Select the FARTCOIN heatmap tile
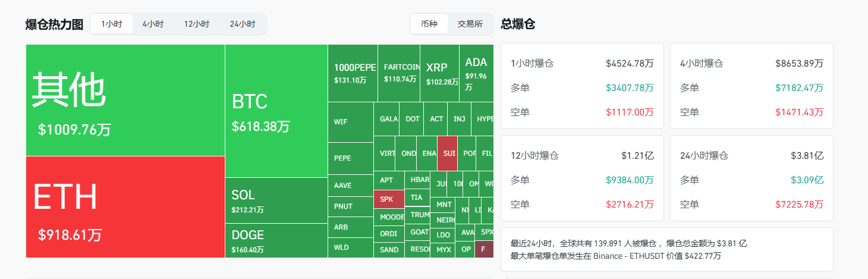The height and width of the screenshot is (279, 868). point(398,73)
